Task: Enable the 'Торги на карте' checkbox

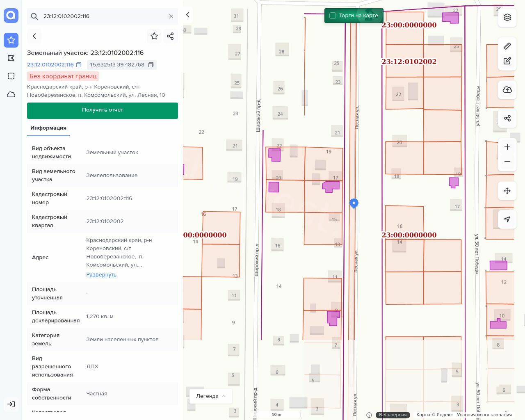Action: pos(333,16)
